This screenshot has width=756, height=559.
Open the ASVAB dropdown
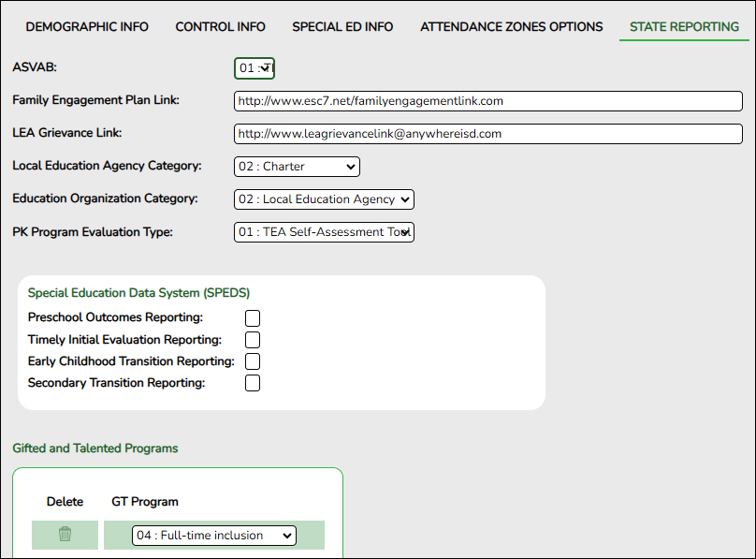pyautogui.click(x=254, y=68)
